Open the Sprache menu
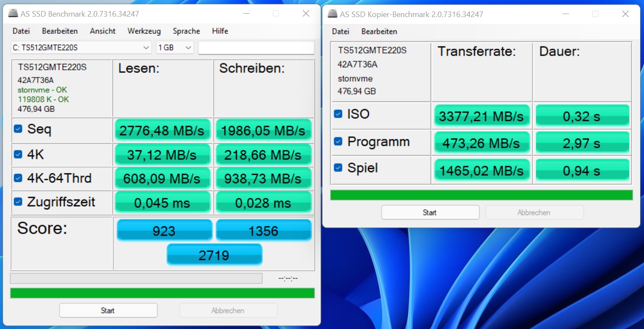The height and width of the screenshot is (329, 644). [x=187, y=31]
